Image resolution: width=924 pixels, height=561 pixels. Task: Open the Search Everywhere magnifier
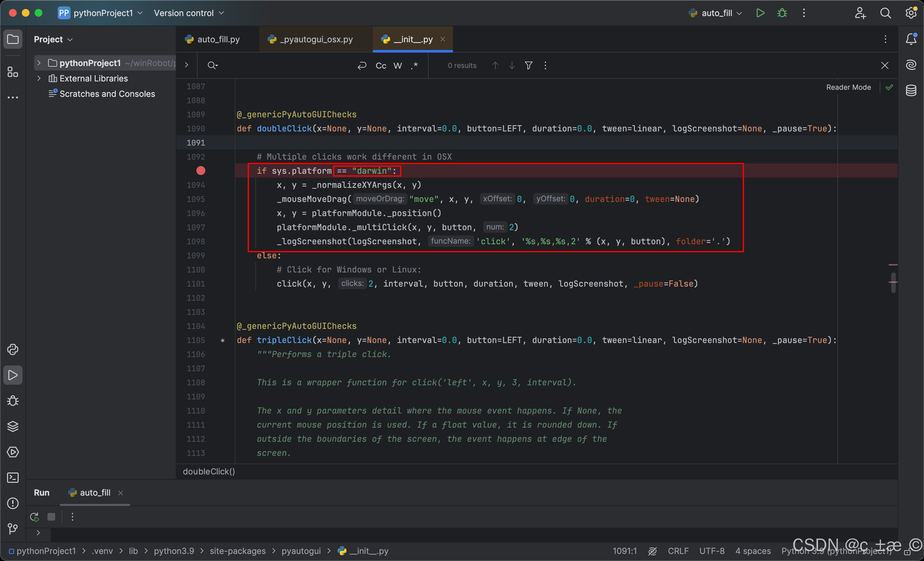point(886,13)
